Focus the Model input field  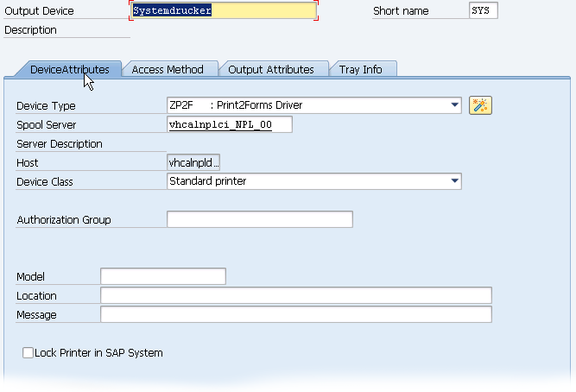[163, 276]
